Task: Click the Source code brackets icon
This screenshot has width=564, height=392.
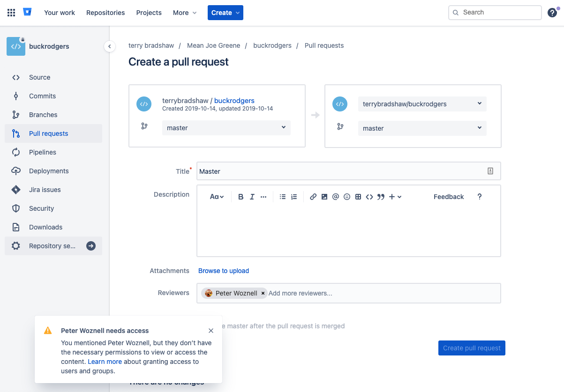Action: tap(16, 77)
